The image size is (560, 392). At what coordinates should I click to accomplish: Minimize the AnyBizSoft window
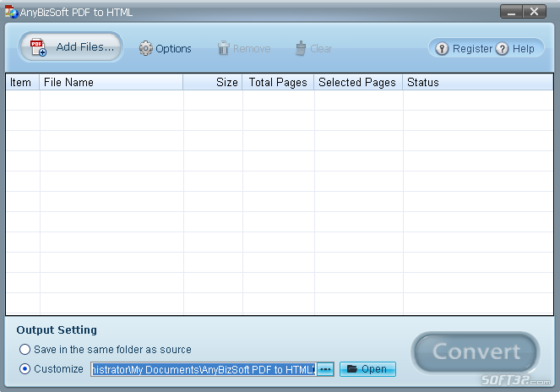[x=511, y=12]
